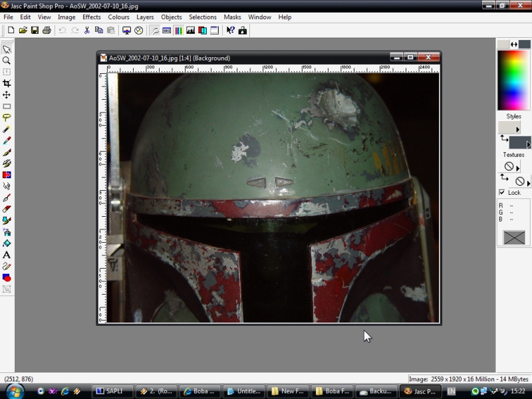Click the Boba Fett helmet image canvas
The image size is (532, 399).
(273, 198)
